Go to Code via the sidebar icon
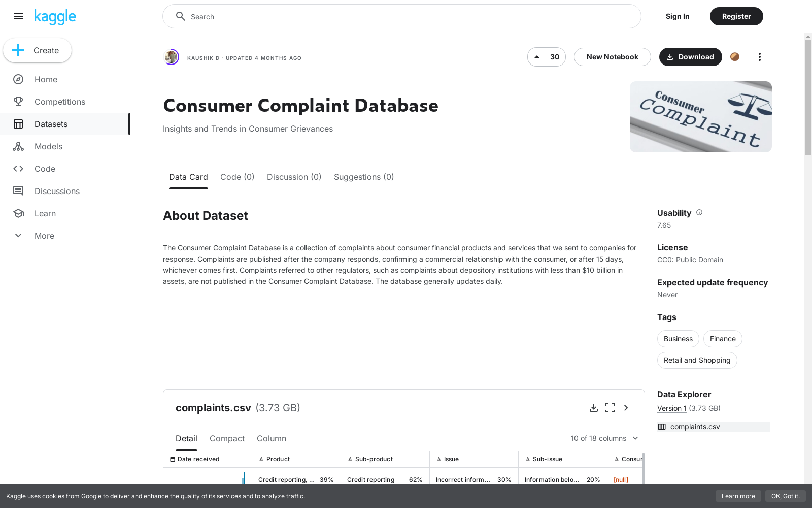This screenshot has width=812, height=508. (45, 169)
